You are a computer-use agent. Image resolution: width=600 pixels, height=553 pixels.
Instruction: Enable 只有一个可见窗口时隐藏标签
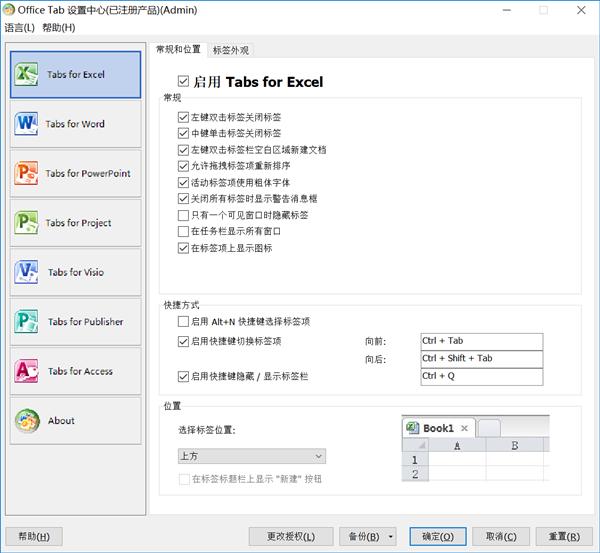coord(183,215)
